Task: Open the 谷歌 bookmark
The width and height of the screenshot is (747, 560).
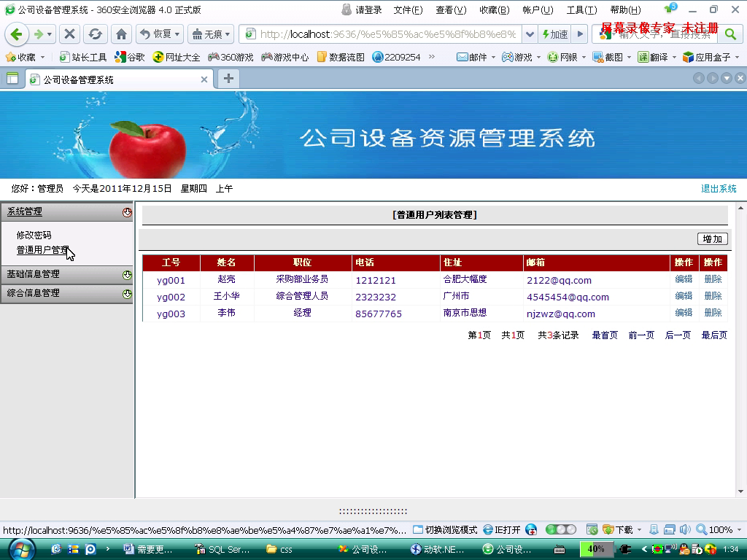Action: [130, 57]
